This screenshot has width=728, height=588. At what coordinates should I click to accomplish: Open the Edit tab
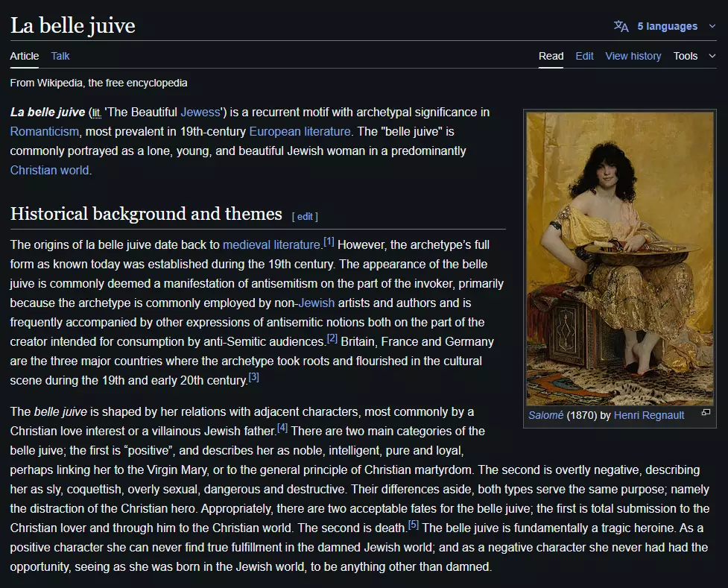click(584, 56)
